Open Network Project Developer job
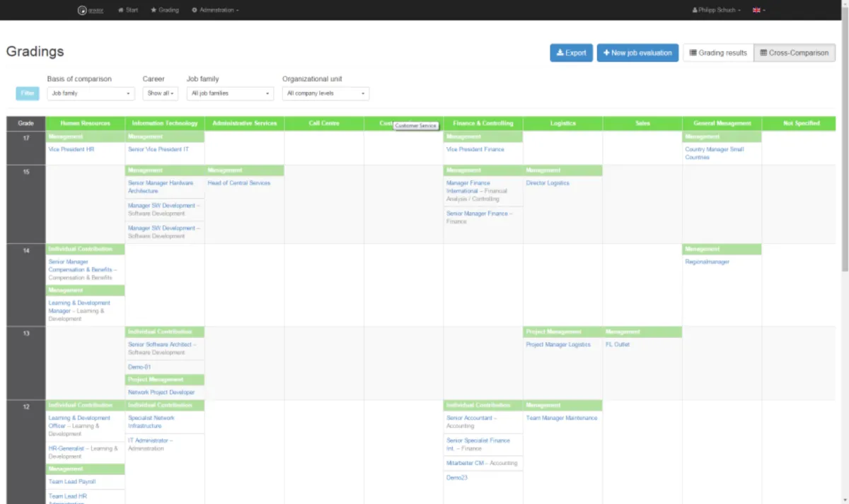 pyautogui.click(x=161, y=392)
